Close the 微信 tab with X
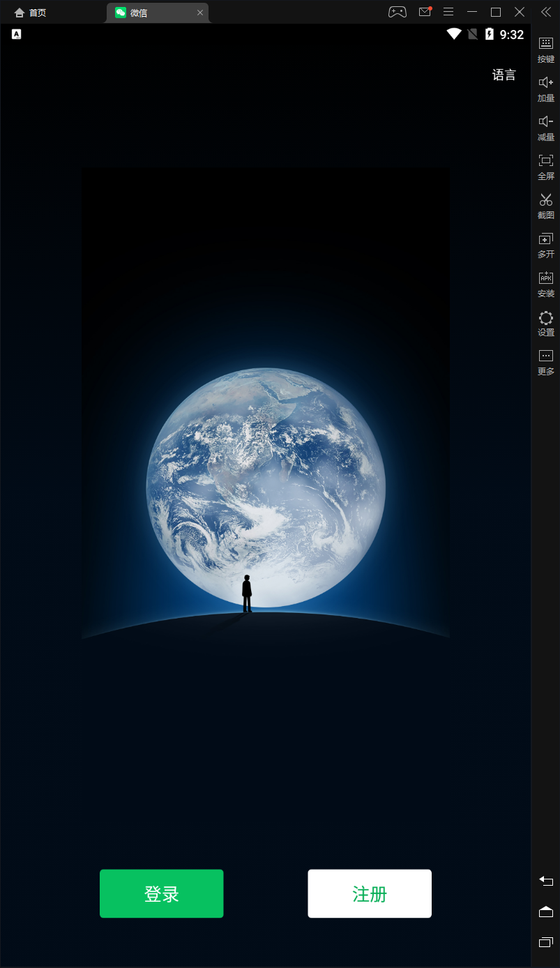The height and width of the screenshot is (968, 560). point(200,13)
